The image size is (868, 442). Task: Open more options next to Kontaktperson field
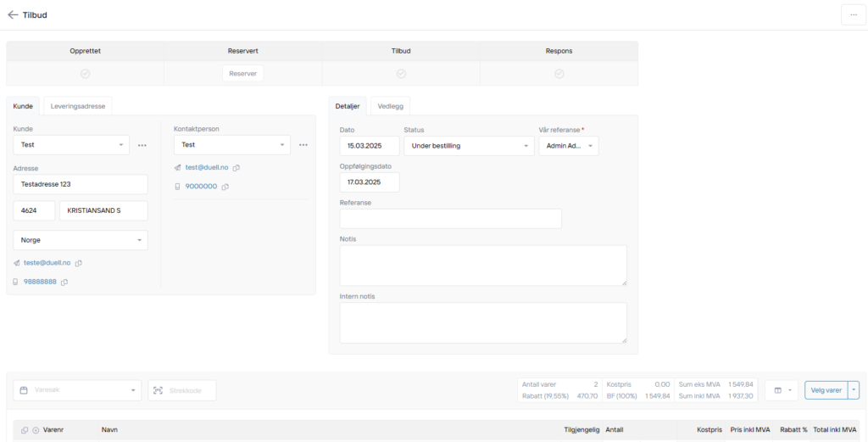pyautogui.click(x=303, y=145)
